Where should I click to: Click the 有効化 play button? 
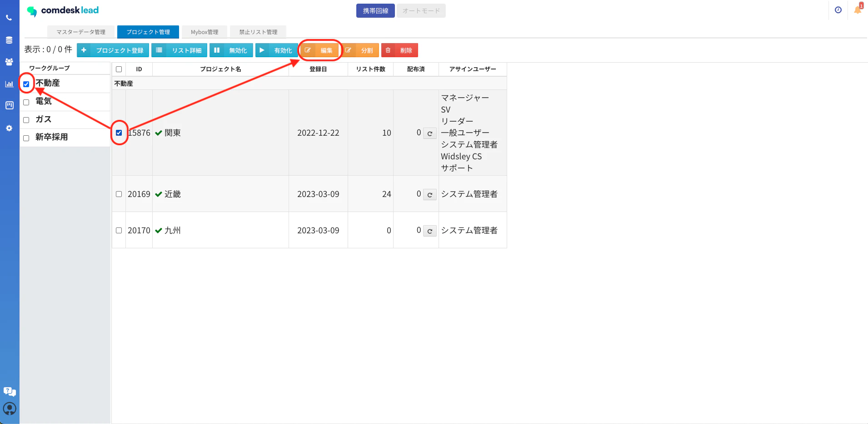pyautogui.click(x=276, y=50)
